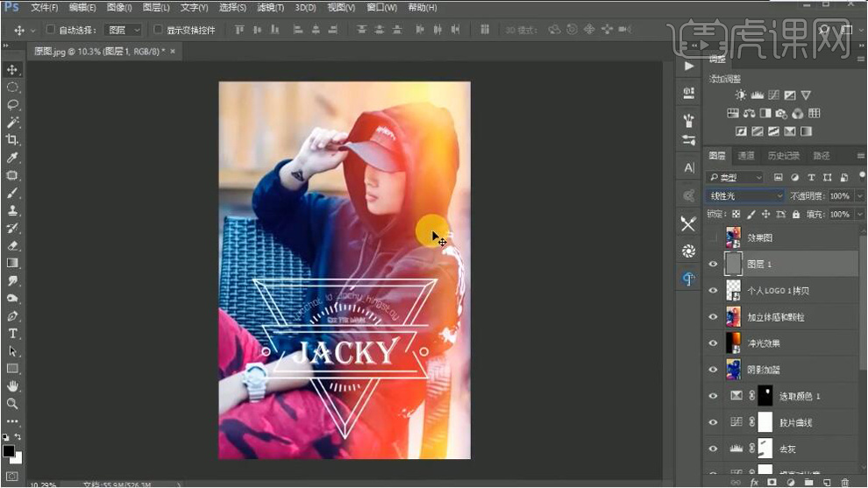Expand the collapsed toolbox chevrons
868x488 pixels.
[5, 46]
